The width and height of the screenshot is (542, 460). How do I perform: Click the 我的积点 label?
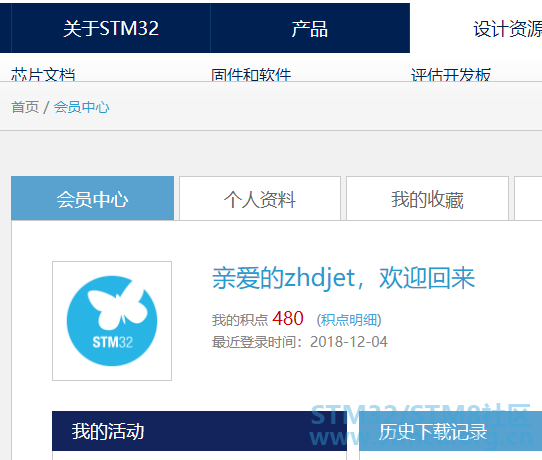point(240,320)
